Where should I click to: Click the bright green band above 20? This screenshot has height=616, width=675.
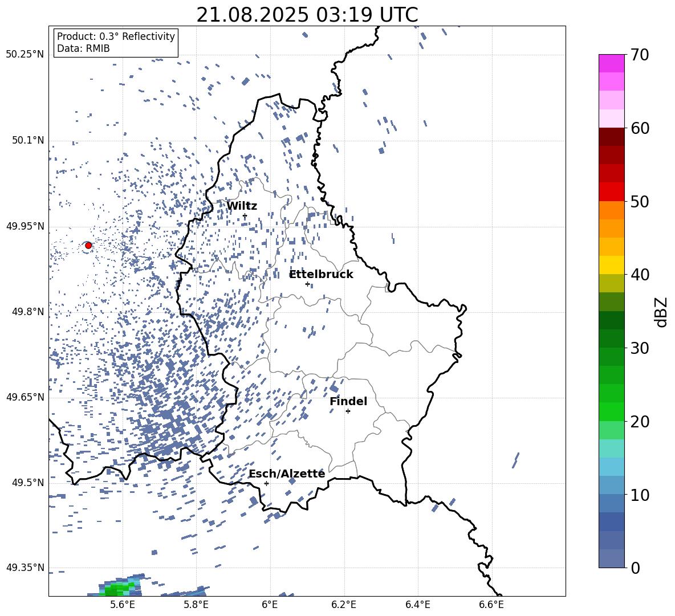point(611,411)
